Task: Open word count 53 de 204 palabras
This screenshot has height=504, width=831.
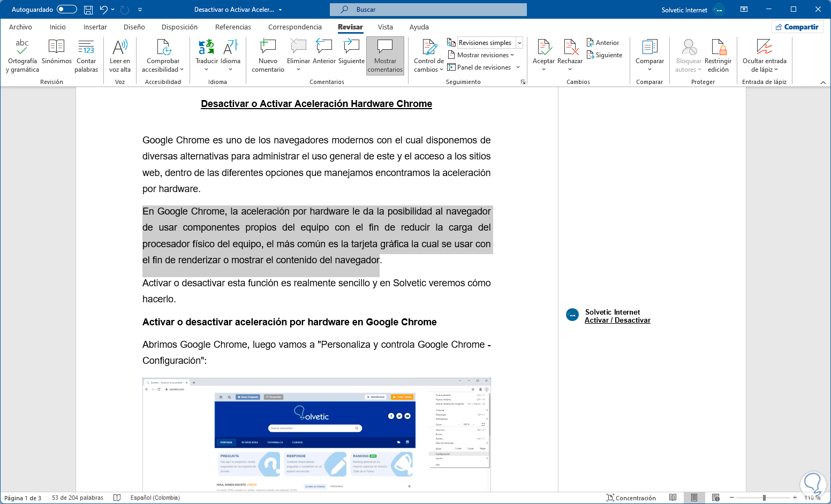Action: click(78, 498)
